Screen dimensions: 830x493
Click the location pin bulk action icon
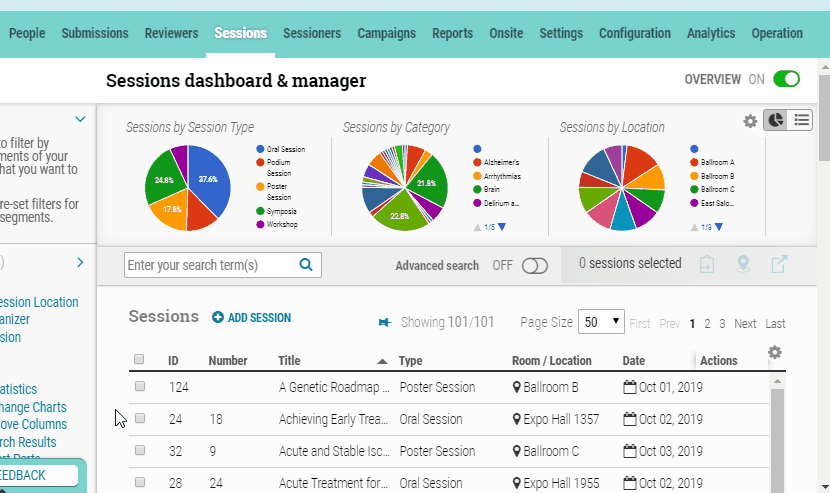pyautogui.click(x=743, y=264)
